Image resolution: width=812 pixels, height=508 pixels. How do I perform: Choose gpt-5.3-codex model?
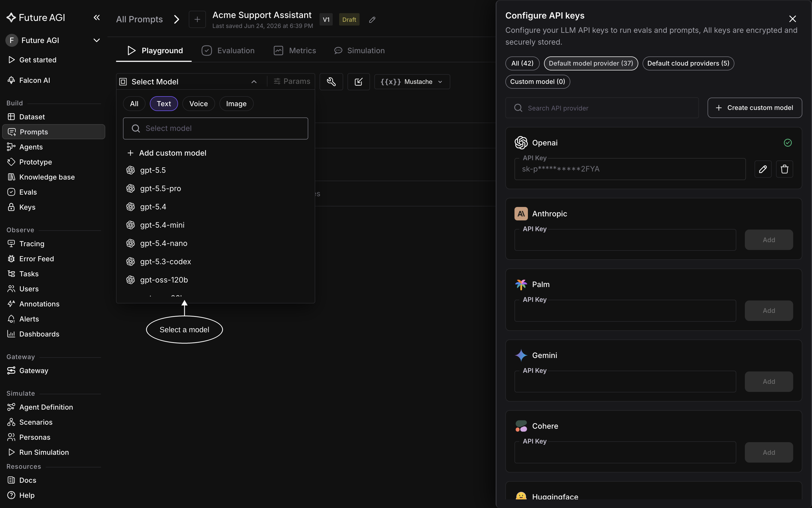(215, 261)
